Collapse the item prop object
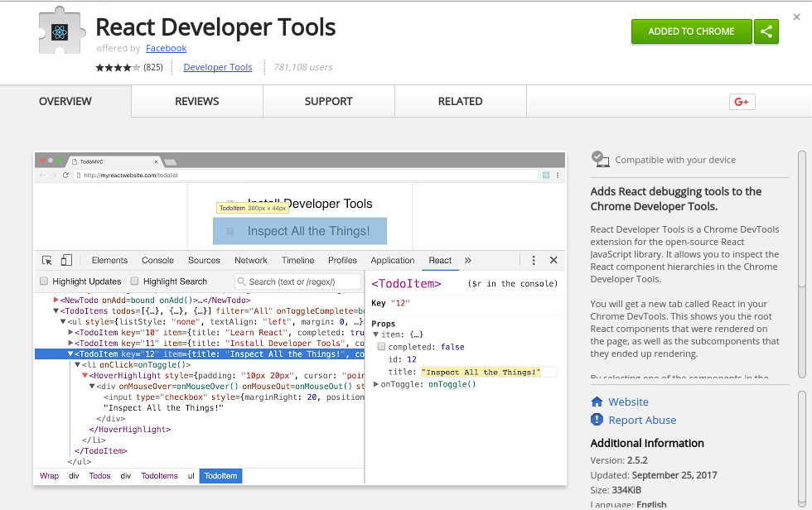812x510 pixels. (x=376, y=334)
